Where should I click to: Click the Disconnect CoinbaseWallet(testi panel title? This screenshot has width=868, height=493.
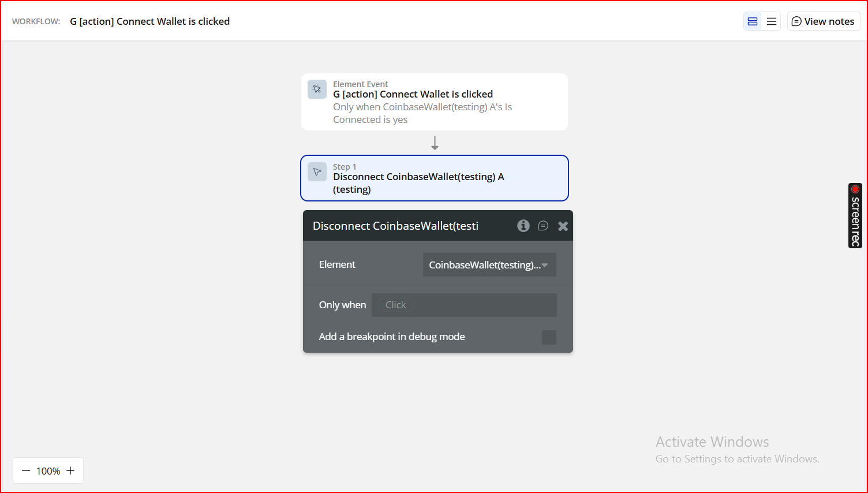pos(396,226)
